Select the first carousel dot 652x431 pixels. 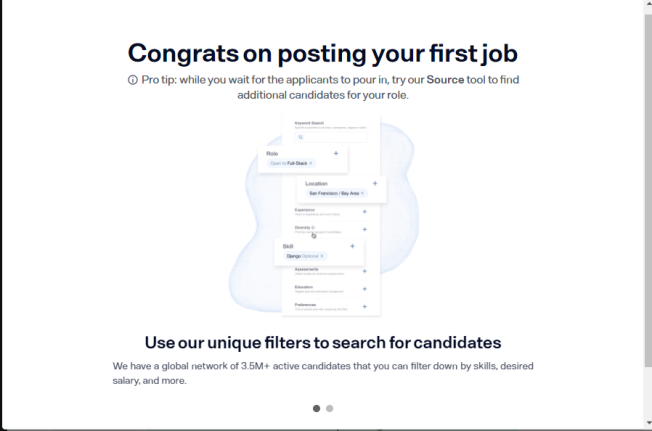click(317, 408)
